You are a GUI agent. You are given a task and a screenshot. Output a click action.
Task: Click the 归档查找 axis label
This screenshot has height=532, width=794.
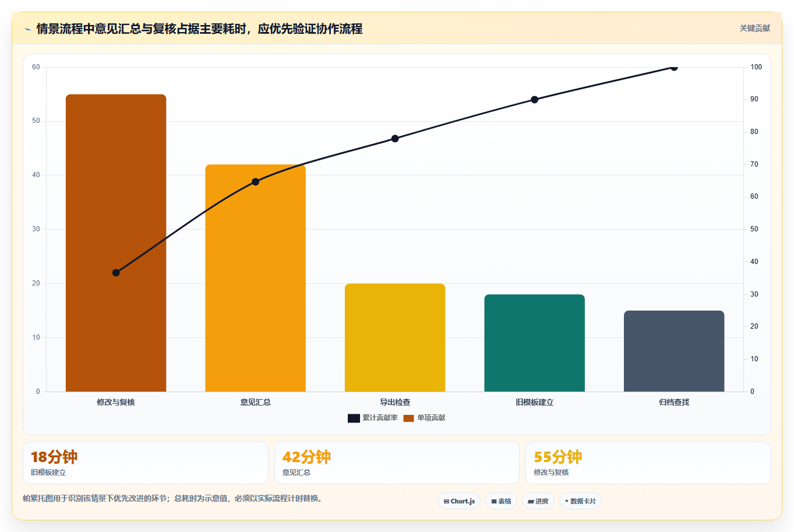(674, 402)
